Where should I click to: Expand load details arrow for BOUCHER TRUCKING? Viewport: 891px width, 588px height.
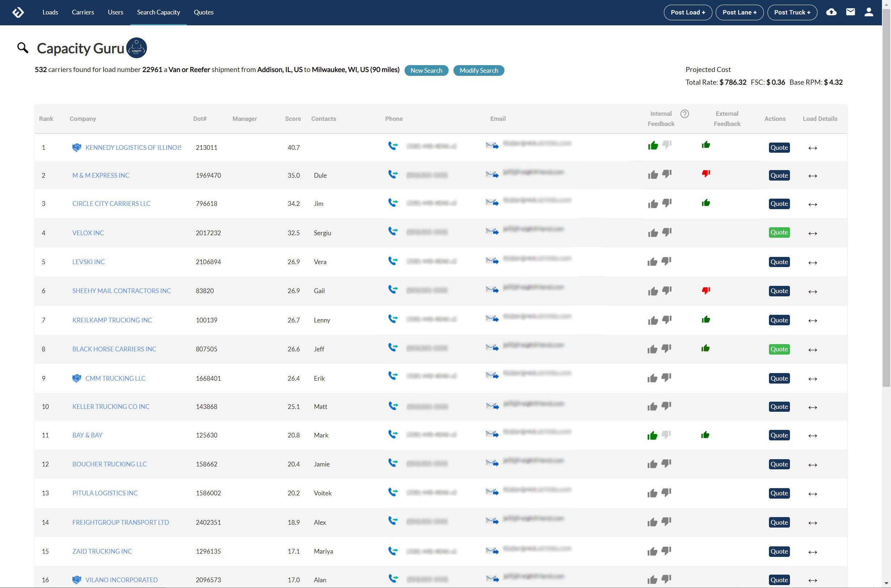812,465
